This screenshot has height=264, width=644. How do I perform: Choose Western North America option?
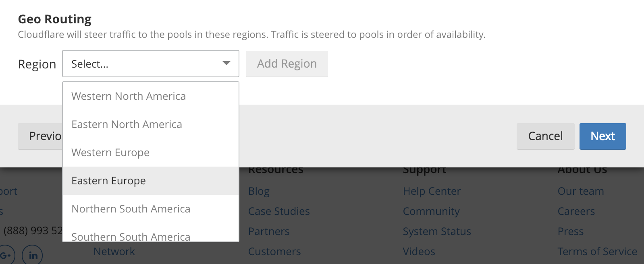[x=129, y=96]
